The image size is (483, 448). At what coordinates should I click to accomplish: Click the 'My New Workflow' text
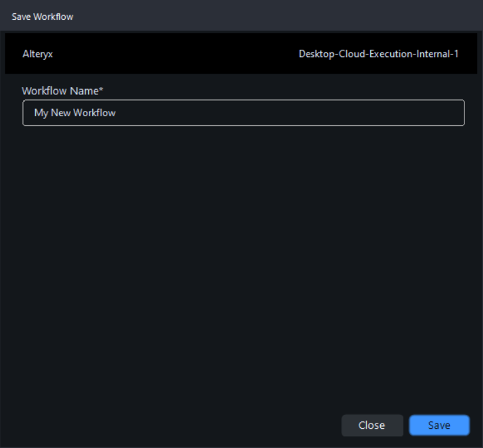click(75, 113)
